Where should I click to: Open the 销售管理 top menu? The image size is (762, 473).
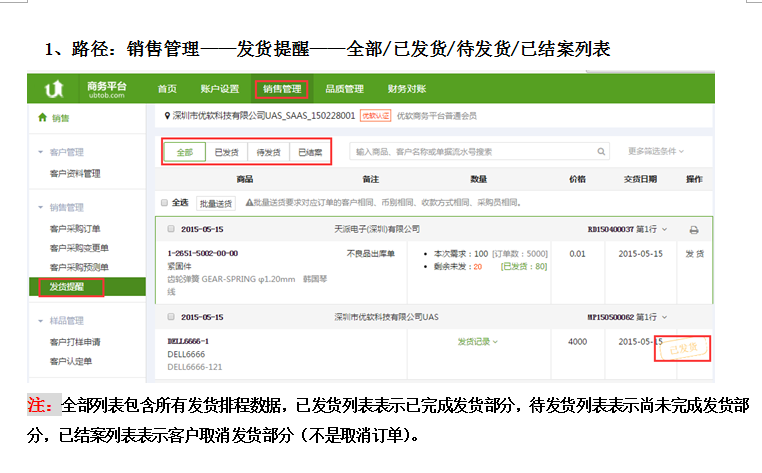tap(281, 89)
